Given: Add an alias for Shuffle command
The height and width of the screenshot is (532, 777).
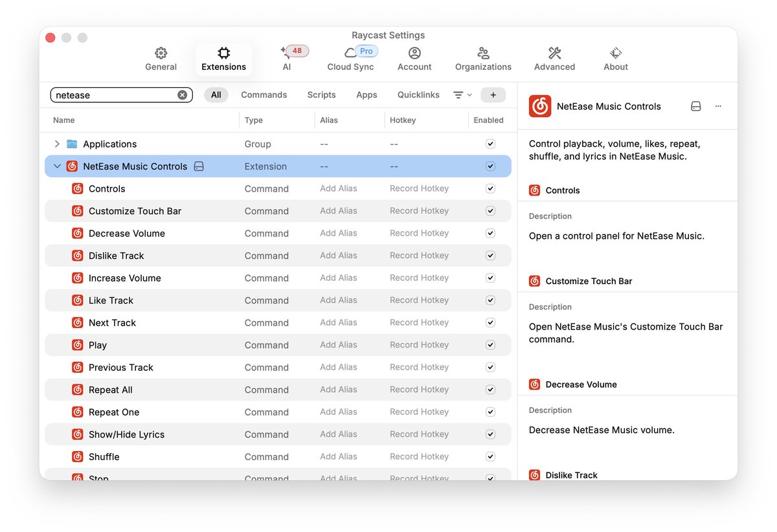Looking at the screenshot, I should [x=339, y=456].
